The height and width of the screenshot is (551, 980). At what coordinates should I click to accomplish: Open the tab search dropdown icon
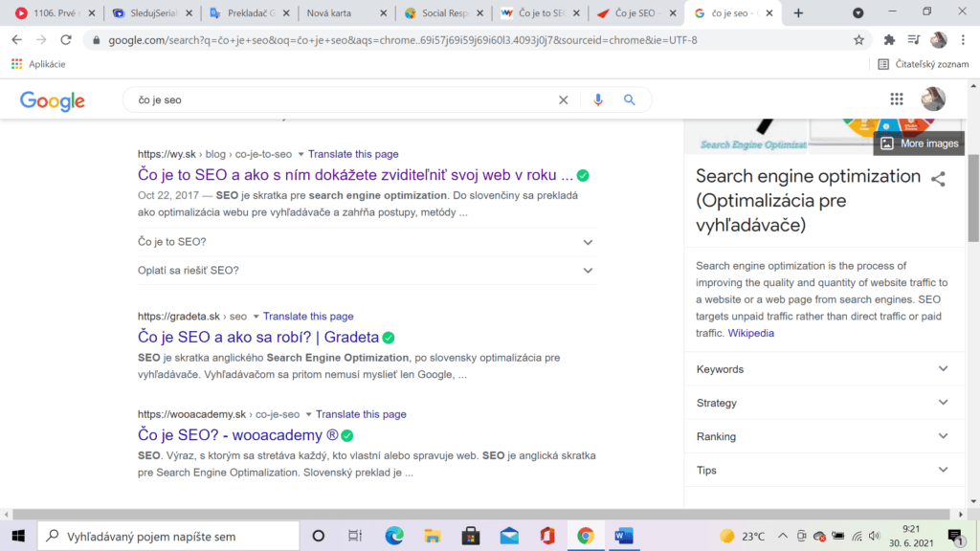[x=858, y=13]
